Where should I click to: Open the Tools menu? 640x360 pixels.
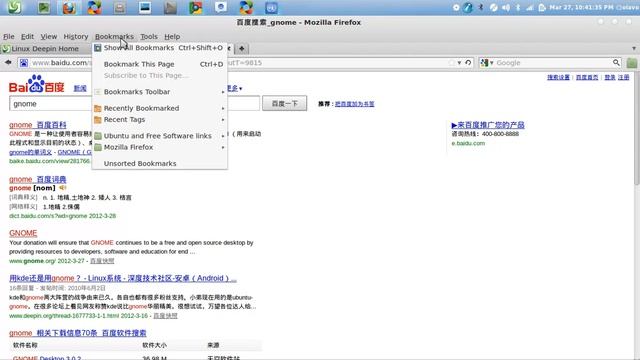149,36
